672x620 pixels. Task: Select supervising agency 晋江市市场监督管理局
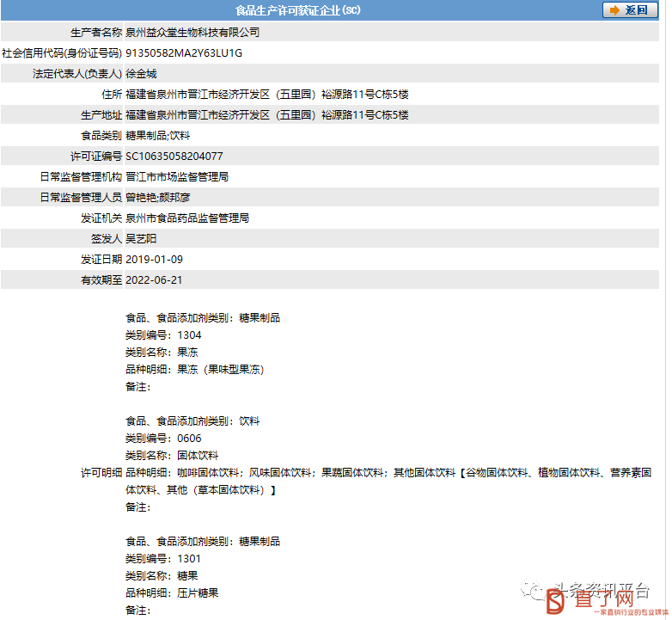177,176
